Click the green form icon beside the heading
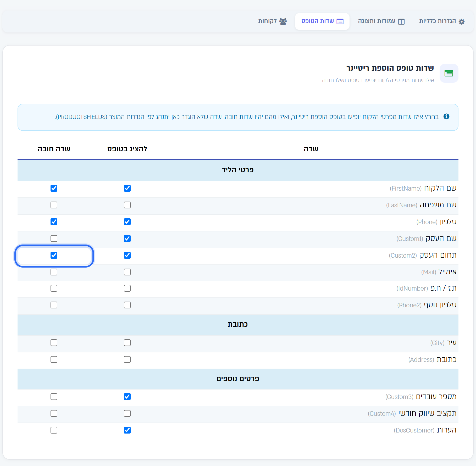Viewport: 476px width, 466px height. [449, 73]
